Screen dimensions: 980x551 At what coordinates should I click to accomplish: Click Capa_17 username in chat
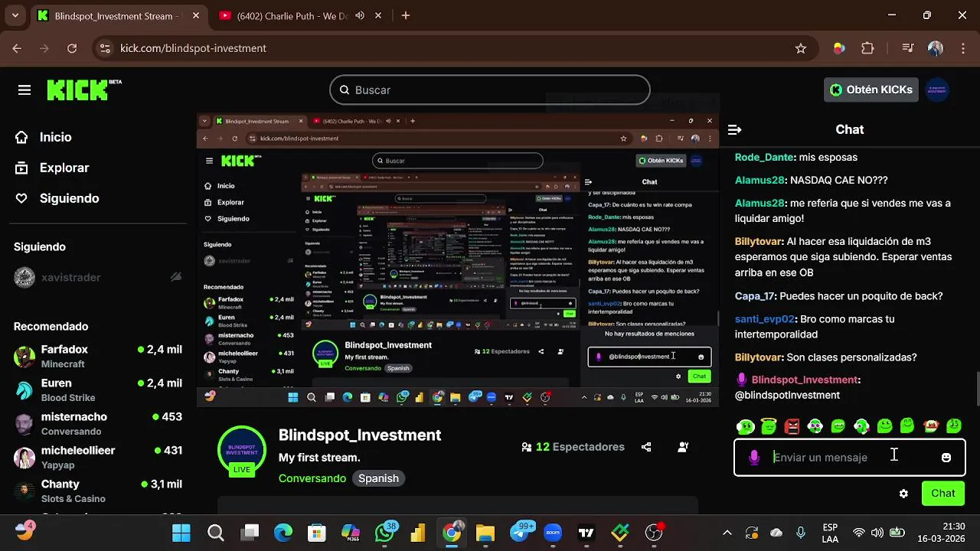(755, 296)
